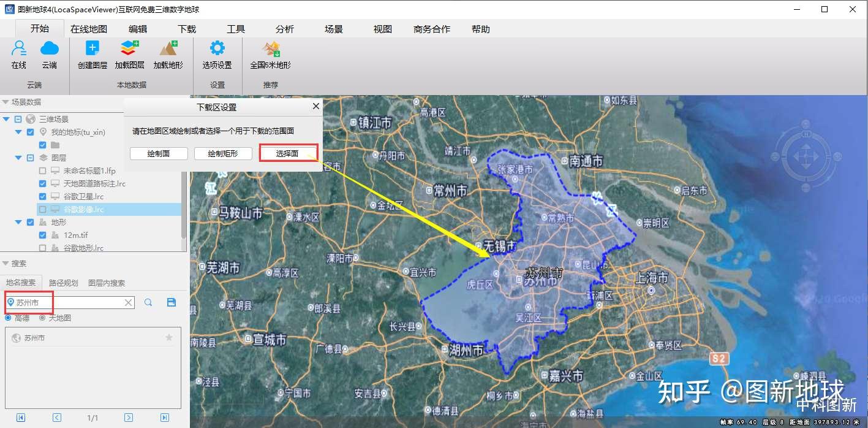Image resolution: width=868 pixels, height=428 pixels.
Task: Select the 加载图层 load layer icon
Action: [x=130, y=48]
